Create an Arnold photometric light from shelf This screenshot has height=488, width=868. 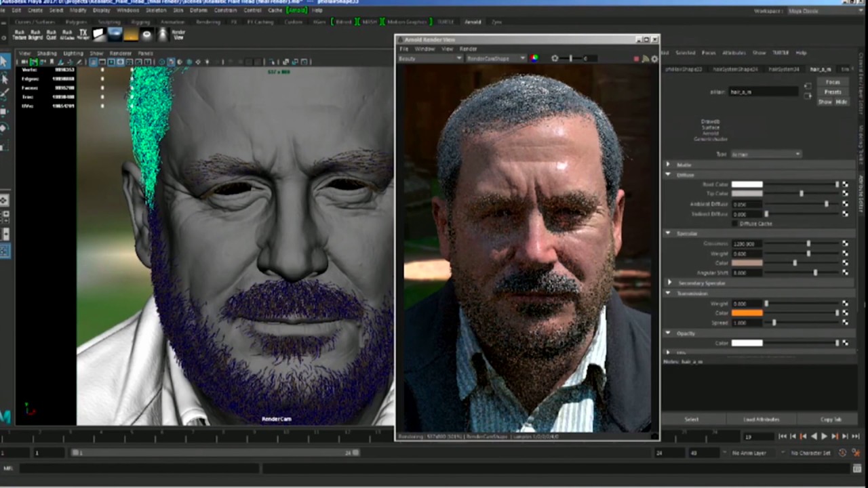coord(162,34)
